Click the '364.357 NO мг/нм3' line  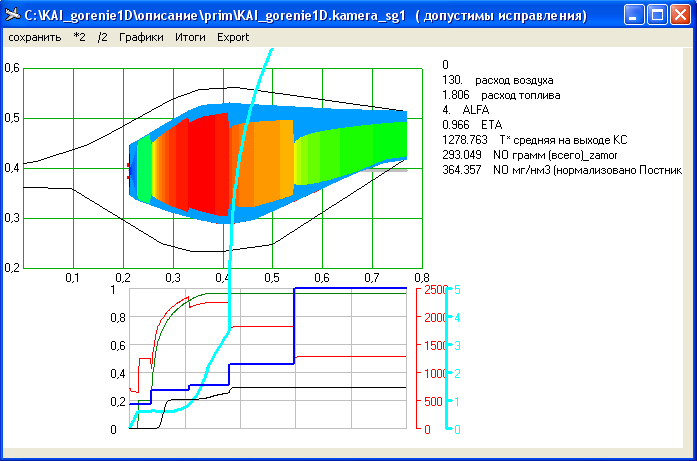tap(562, 170)
